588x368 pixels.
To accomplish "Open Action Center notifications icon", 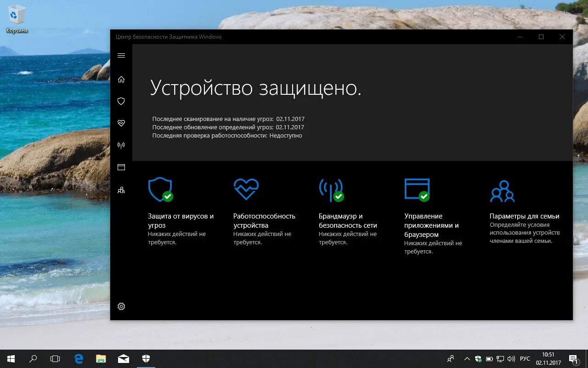I will click(574, 359).
